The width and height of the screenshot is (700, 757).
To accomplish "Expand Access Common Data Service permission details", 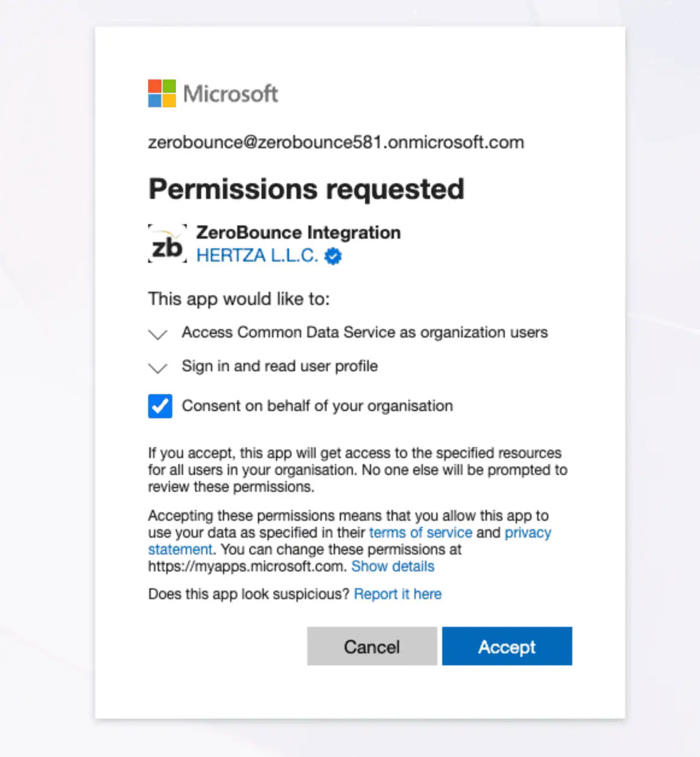I will point(157,335).
